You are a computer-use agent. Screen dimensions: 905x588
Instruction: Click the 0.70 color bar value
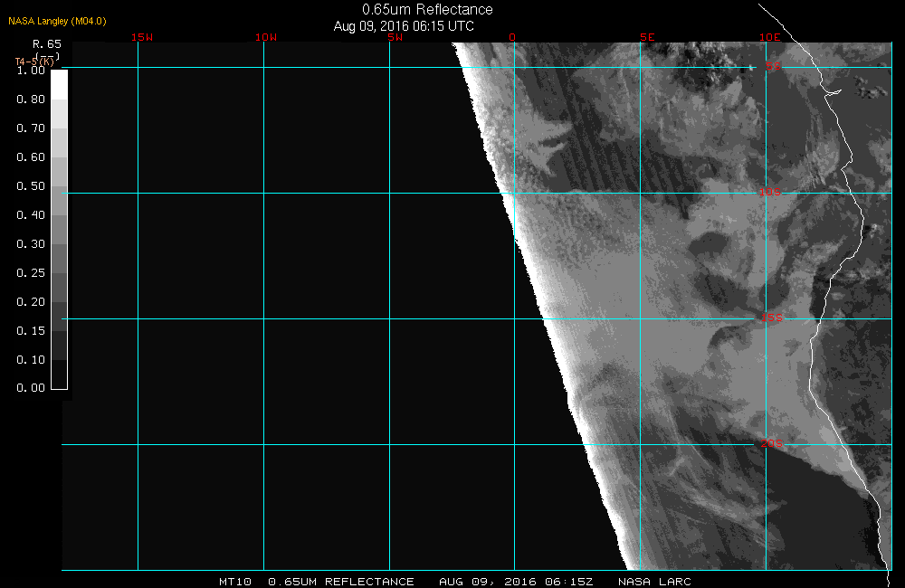tap(31, 128)
